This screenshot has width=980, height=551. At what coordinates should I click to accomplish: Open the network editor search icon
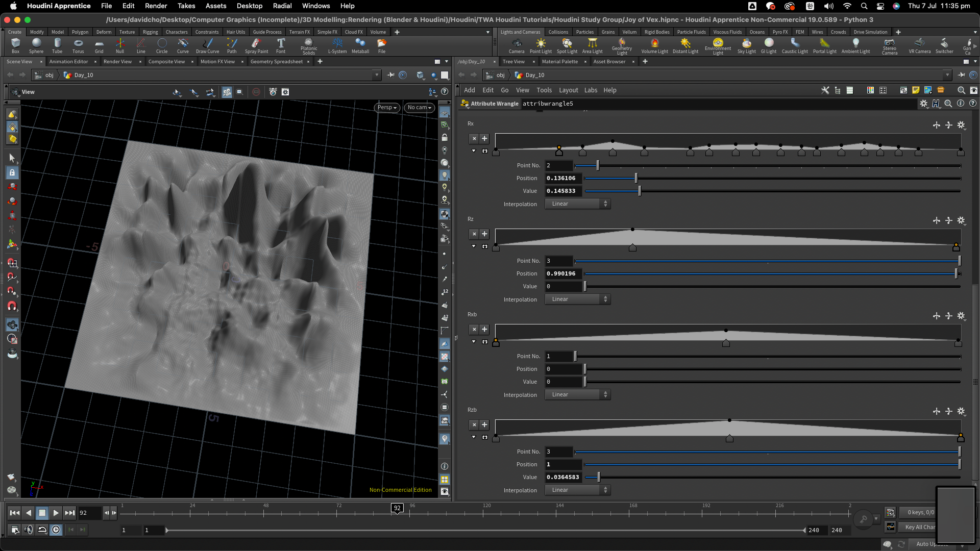pos(961,90)
